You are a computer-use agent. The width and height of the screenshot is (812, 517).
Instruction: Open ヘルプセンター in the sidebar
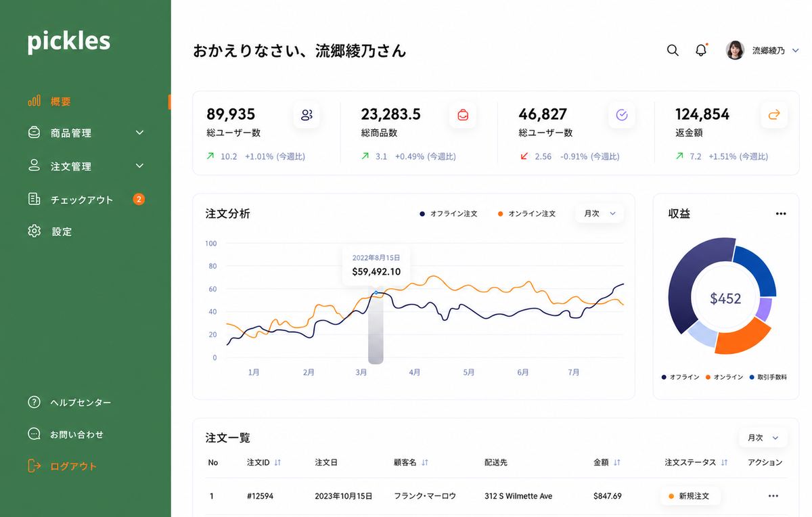(81, 403)
